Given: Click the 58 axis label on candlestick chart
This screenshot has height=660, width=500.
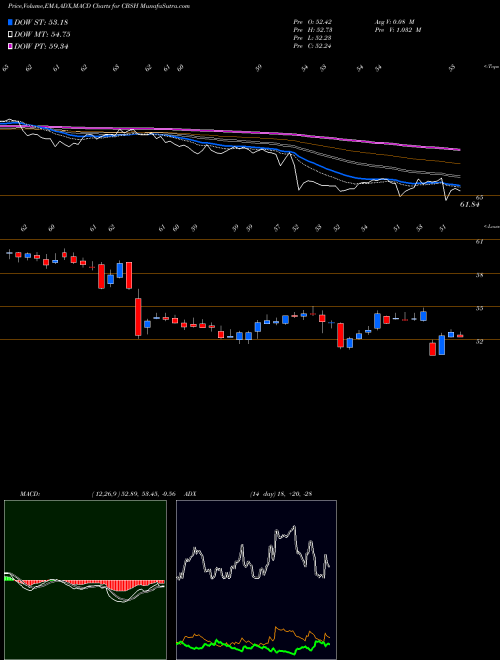Looking at the screenshot, I should (479, 275).
